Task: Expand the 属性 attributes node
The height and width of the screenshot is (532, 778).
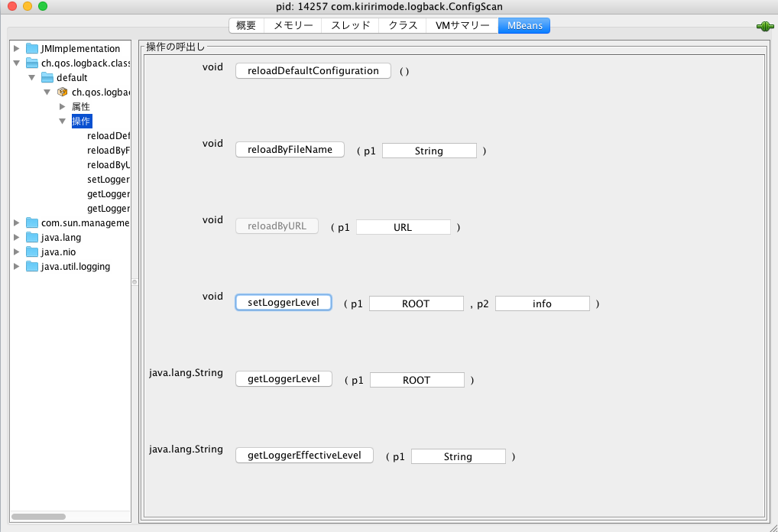Action: [x=62, y=107]
